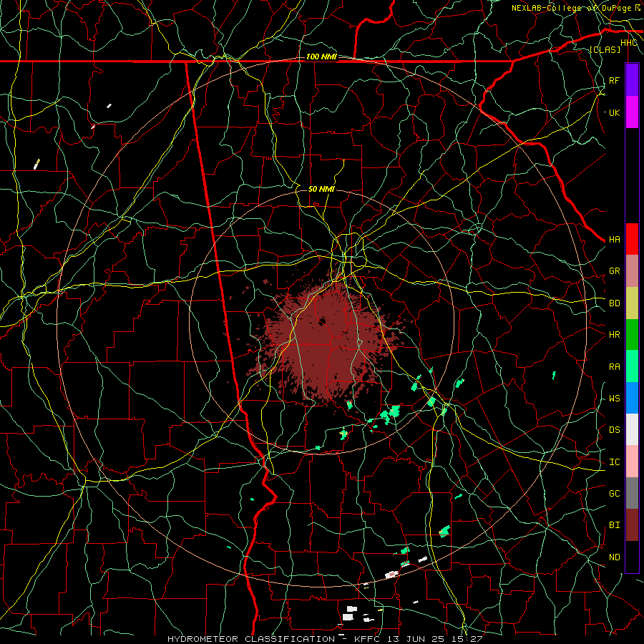Click the 'IC' legend label
This screenshot has height=644, width=644.
(614, 462)
